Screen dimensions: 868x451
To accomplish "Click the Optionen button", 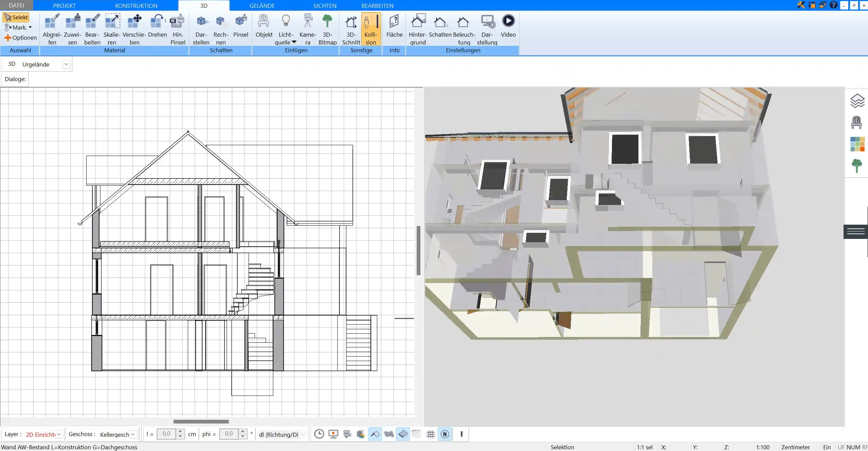I will click(20, 38).
